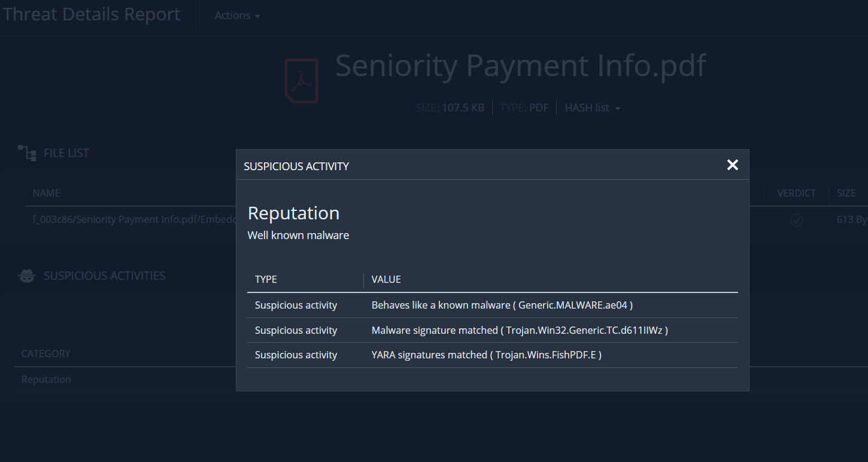Click the Suspicious Activities spy icon

pyautogui.click(x=27, y=276)
